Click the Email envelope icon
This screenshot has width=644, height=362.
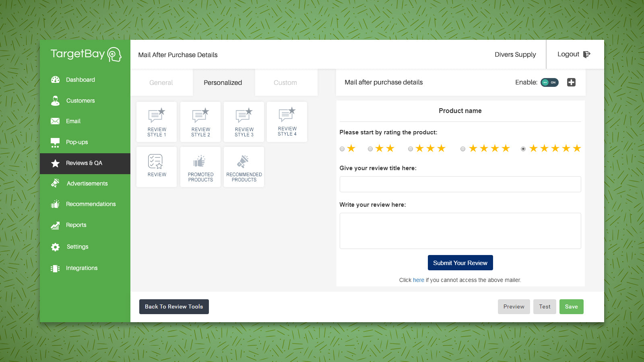pyautogui.click(x=55, y=121)
